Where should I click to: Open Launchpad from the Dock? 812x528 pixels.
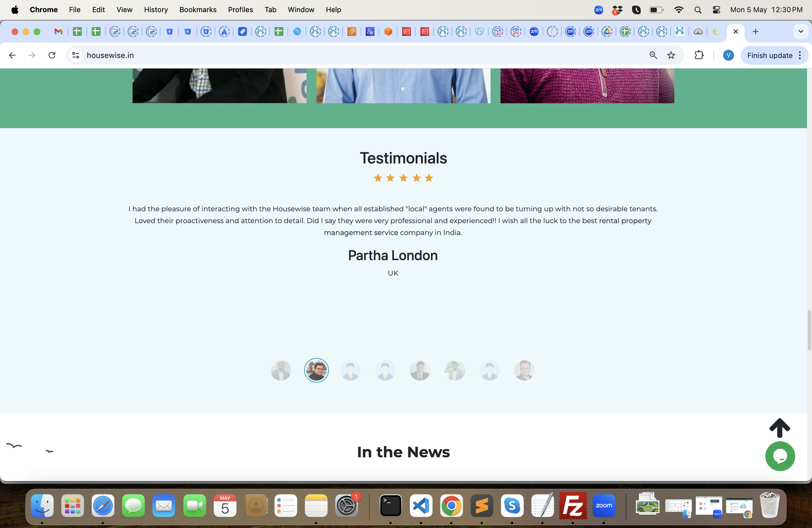72,505
